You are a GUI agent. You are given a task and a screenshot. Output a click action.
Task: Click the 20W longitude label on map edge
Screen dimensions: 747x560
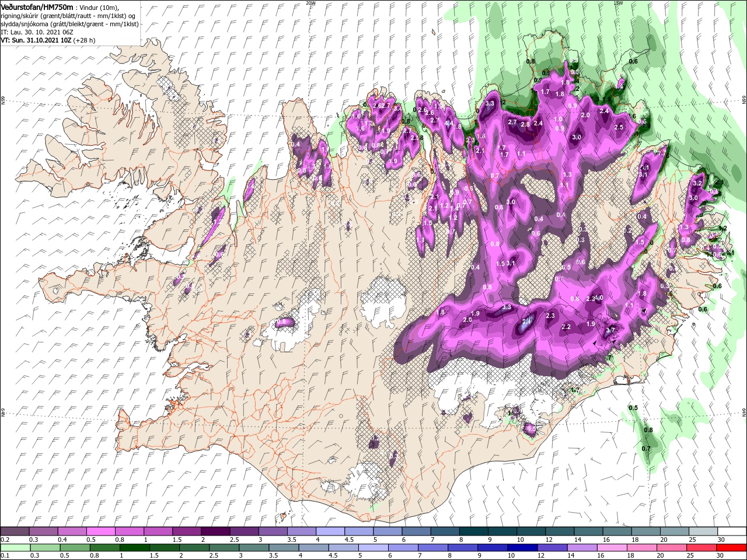pos(310,2)
